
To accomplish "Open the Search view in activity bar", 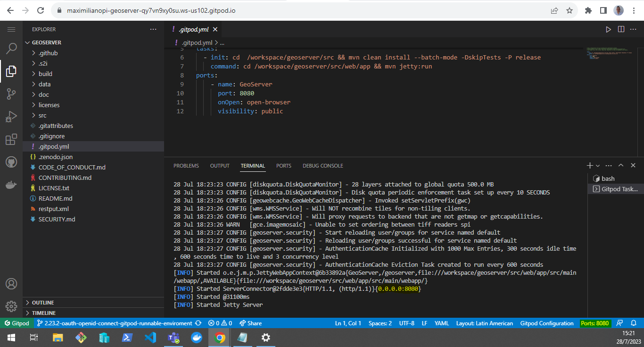I will point(11,48).
